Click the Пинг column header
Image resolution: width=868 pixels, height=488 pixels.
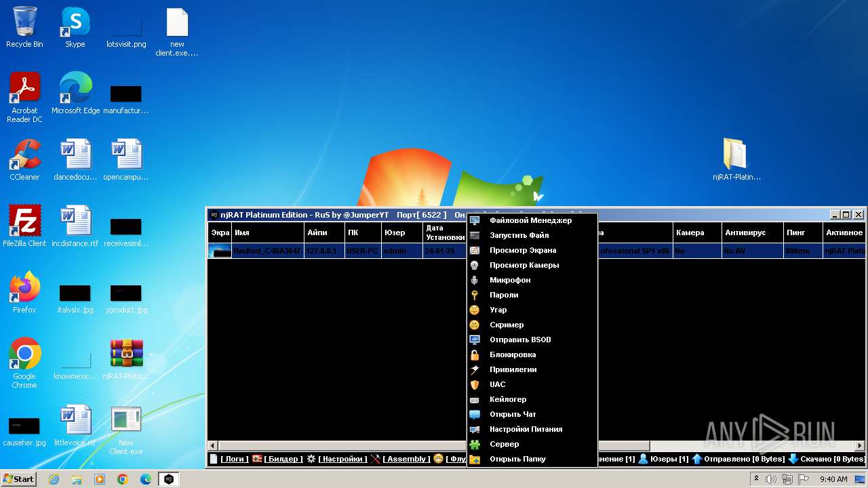(x=803, y=232)
